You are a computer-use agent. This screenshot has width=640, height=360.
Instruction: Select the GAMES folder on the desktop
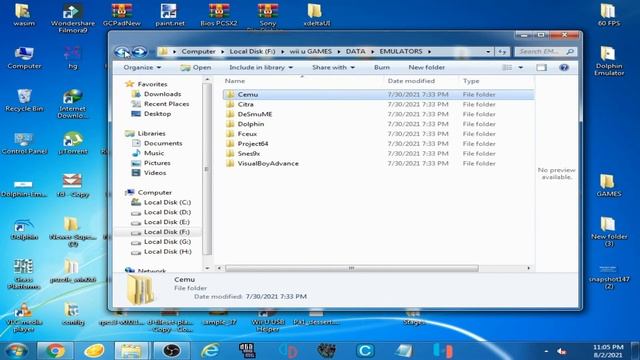click(x=609, y=185)
